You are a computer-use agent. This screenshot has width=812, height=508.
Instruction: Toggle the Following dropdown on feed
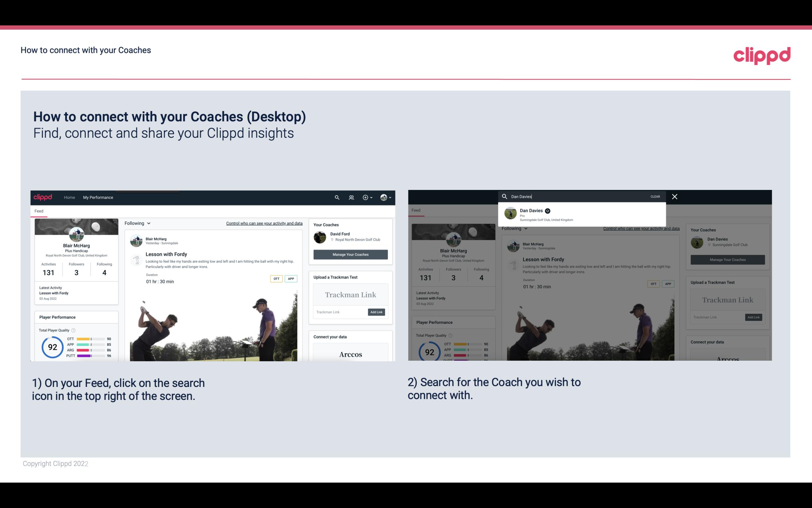point(139,223)
